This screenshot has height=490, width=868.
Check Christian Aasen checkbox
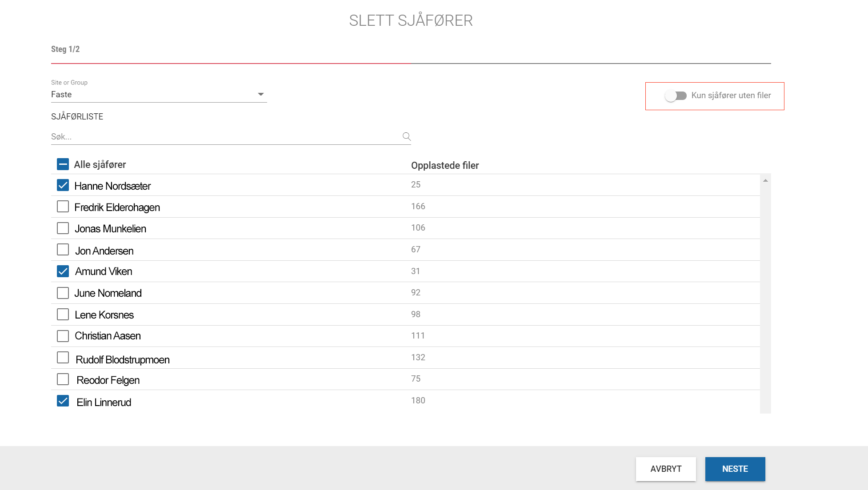63,336
